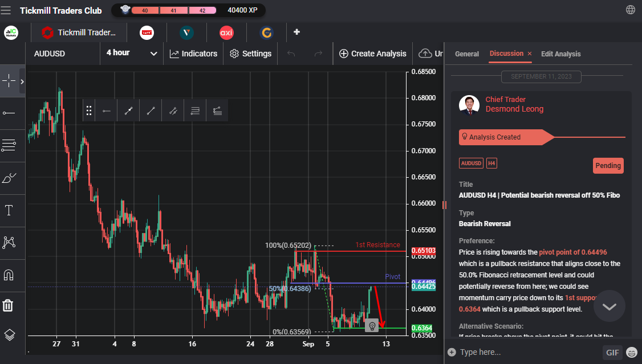Click the scroll-down chevron button

click(x=610, y=306)
